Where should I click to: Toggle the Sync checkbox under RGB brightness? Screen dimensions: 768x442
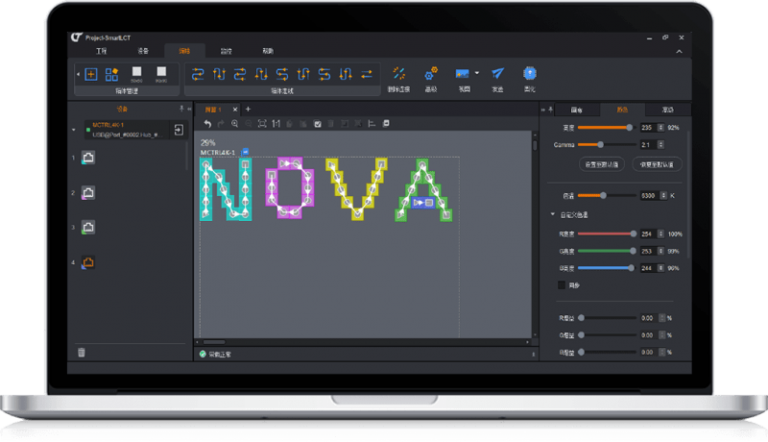[561, 285]
